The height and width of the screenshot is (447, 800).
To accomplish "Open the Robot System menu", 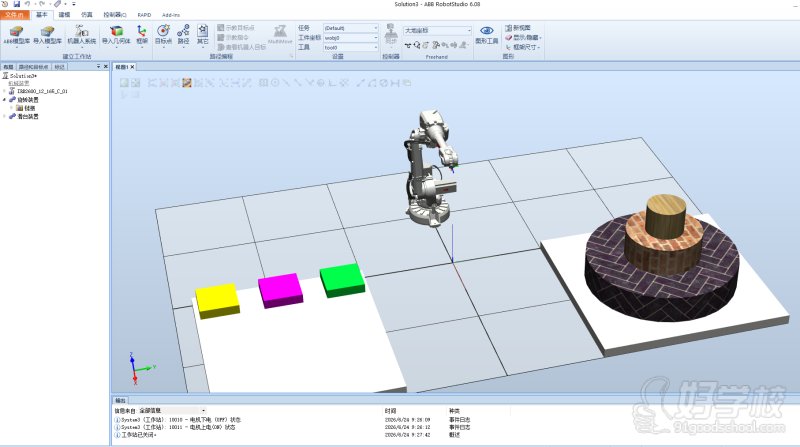I will 82,36.
